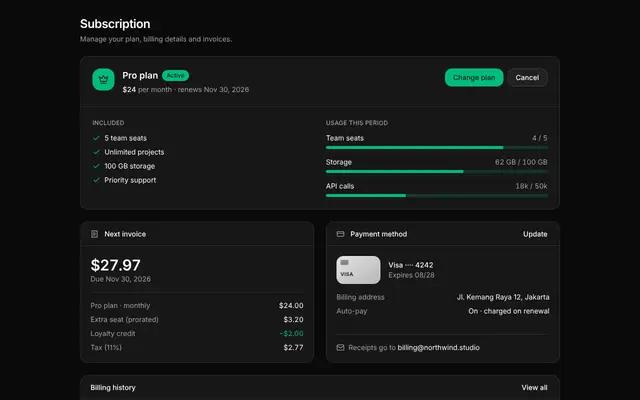Click the Pro plan title
The height and width of the screenshot is (400, 640).
coord(140,76)
